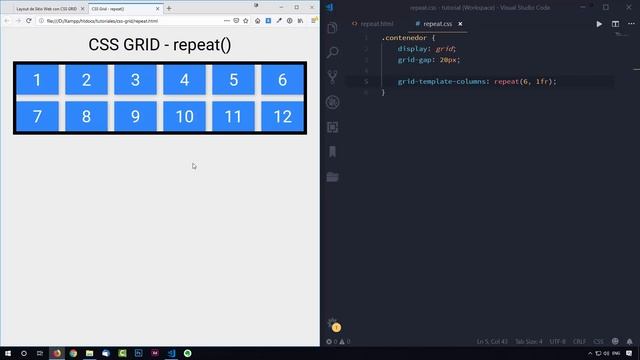Click the blue extension icon in browser toolbar
The image size is (640, 360).
tap(268, 20)
